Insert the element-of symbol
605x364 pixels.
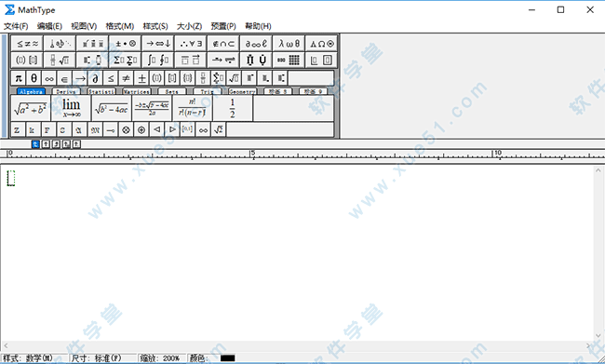(64, 78)
